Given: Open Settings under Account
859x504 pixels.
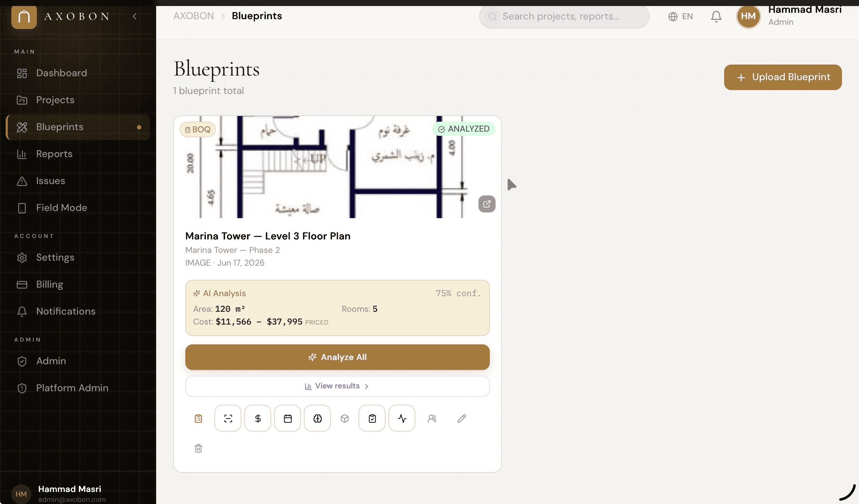Looking at the screenshot, I should tap(78, 257).
